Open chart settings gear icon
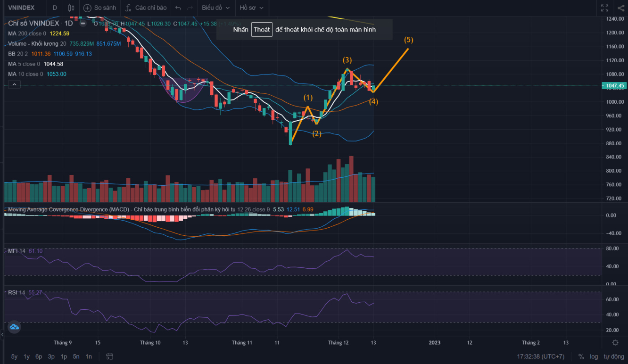 tap(615, 343)
